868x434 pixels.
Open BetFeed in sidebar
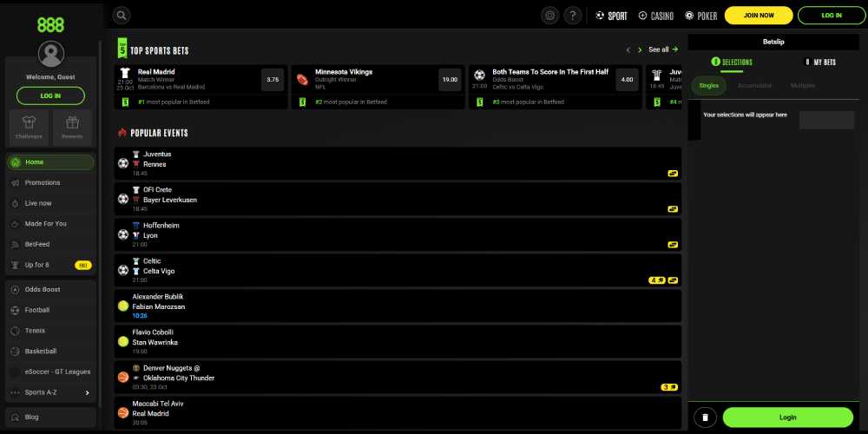[50, 244]
